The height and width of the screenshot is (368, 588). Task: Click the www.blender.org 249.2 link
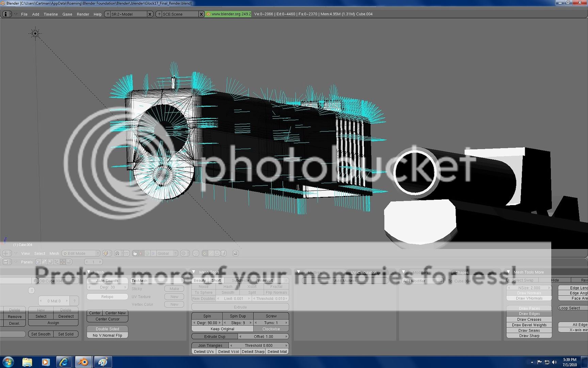(228, 14)
